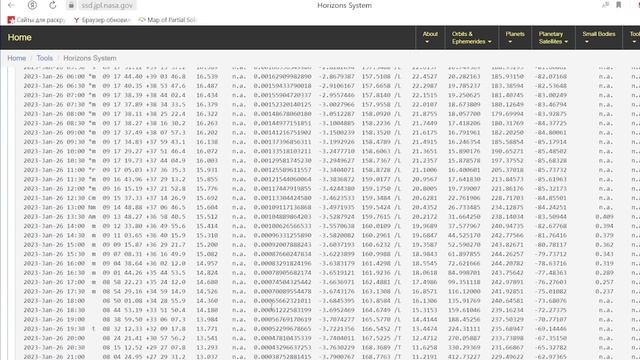640x360 pixels.
Task: Click the '2023-Jan-26 09:00' row timestamp
Action: [x=54, y=133]
